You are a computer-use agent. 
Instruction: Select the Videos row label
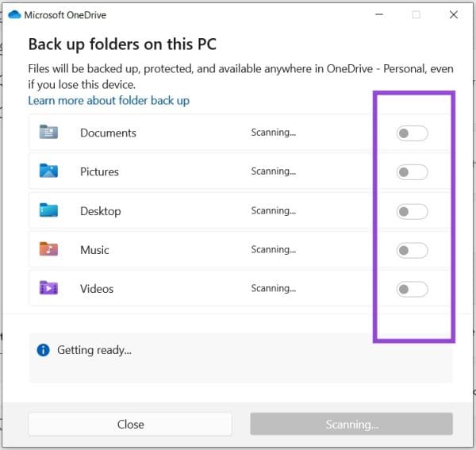point(97,289)
